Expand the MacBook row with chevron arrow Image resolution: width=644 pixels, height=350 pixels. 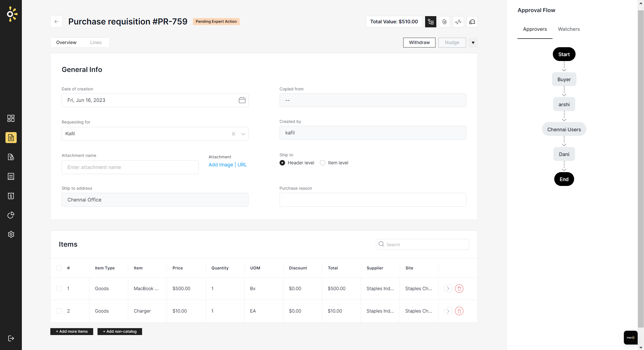[448, 288]
